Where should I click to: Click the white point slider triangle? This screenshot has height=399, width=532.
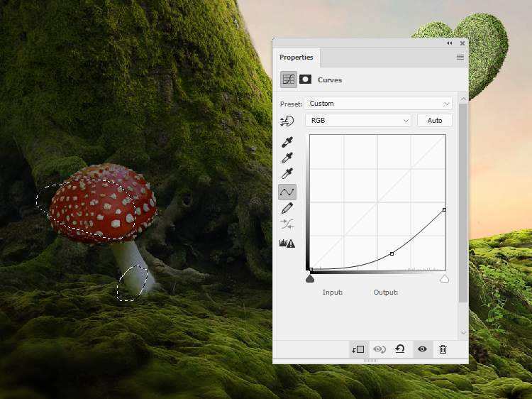coord(445,279)
